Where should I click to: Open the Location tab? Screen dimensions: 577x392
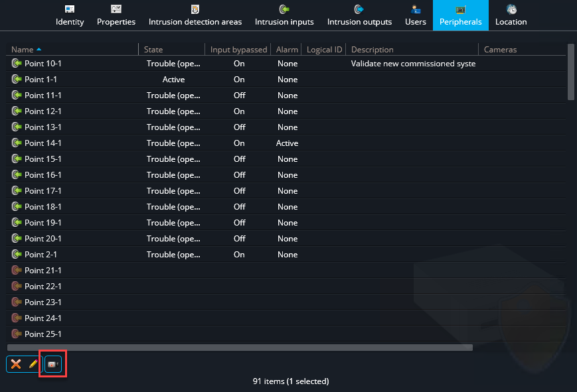511,15
